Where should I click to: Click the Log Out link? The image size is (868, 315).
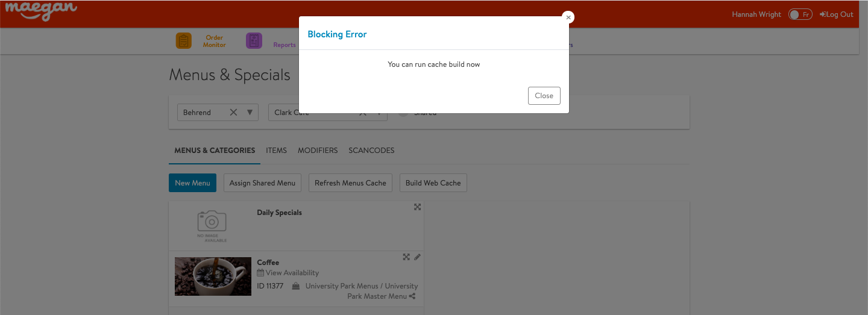[837, 14]
